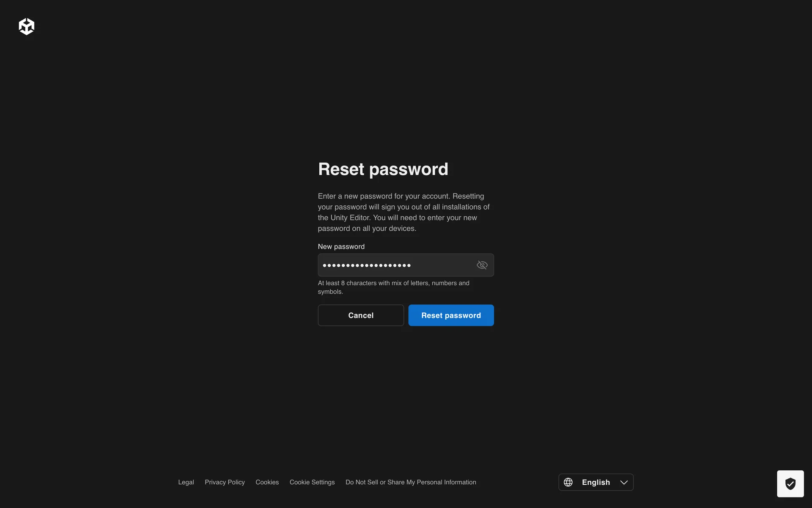The height and width of the screenshot is (508, 812).
Task: Visit the Cookies footer link
Action: click(x=267, y=482)
